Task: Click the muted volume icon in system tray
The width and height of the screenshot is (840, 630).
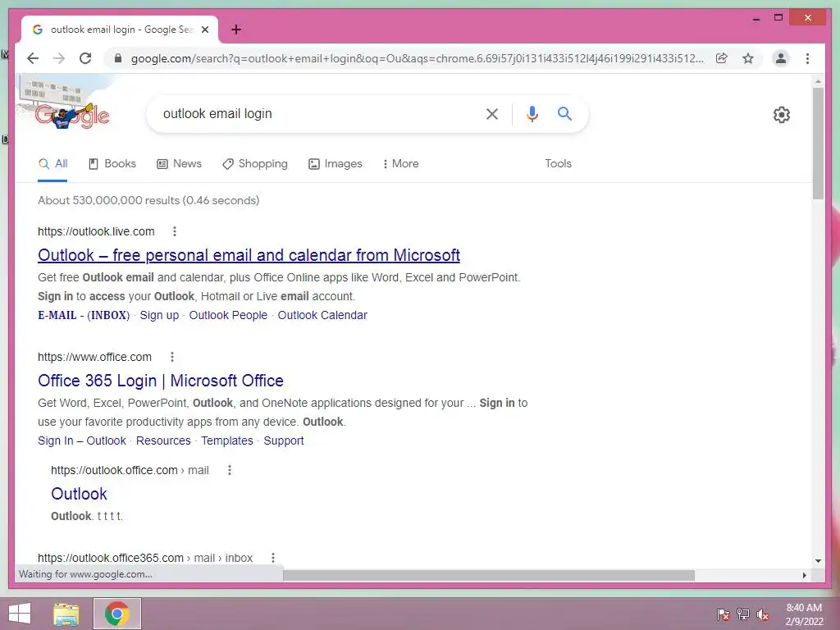Action: click(762, 614)
